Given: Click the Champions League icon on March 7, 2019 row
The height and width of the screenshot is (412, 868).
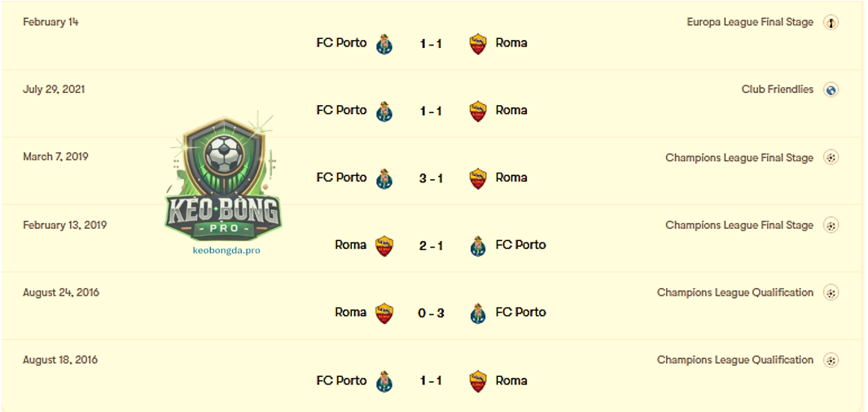Looking at the screenshot, I should pos(831,158).
